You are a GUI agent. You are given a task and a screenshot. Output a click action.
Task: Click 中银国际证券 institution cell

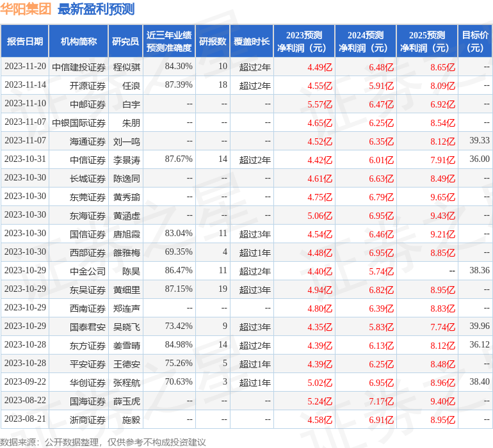[x=79, y=123]
